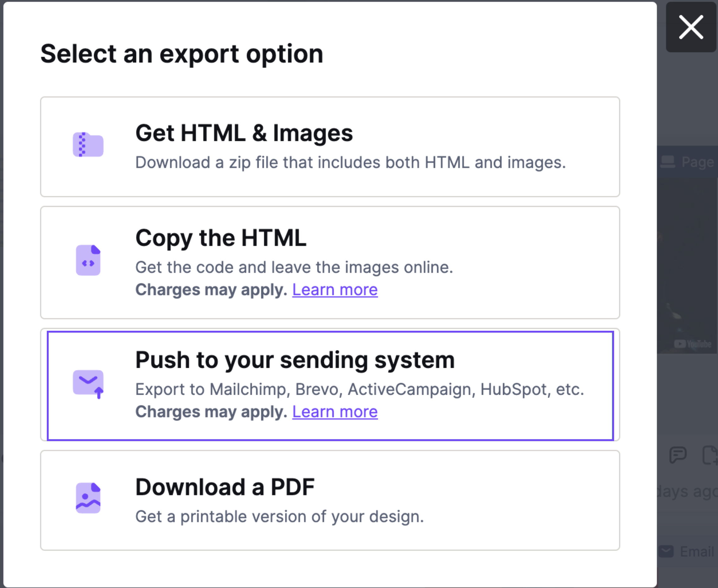Screen dimensions: 718x588
Task: Select the Copy the HTML heading
Action: [221, 238]
